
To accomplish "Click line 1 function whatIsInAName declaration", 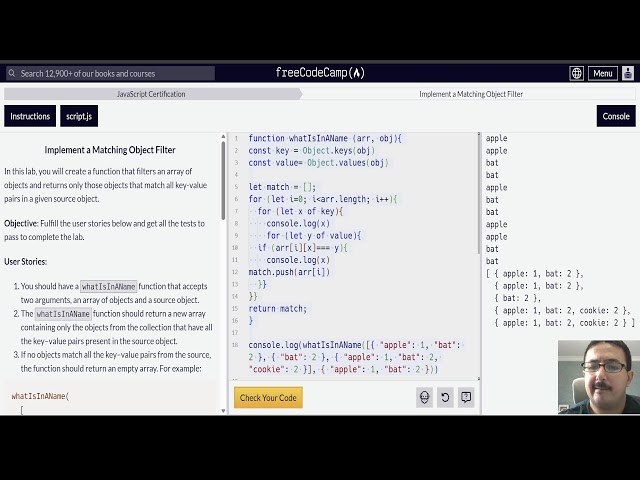I will [x=325, y=138].
